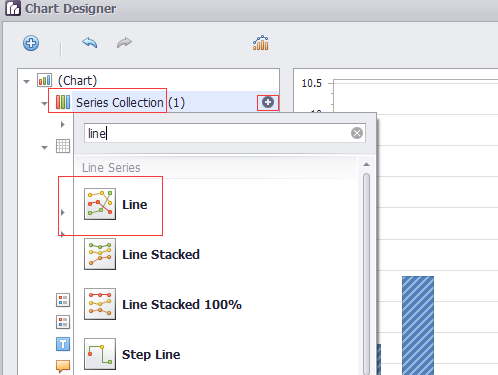Collapse the diagram grid node
This screenshot has width=498, height=375.
click(44, 147)
